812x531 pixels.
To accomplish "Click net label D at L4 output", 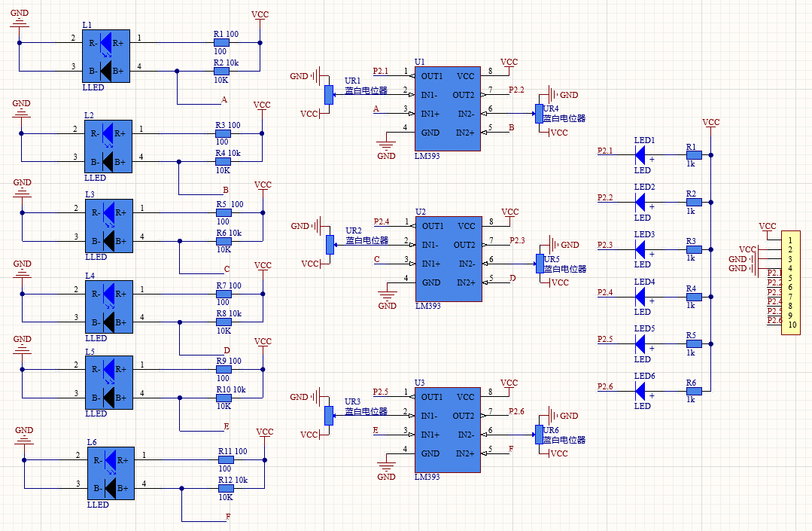I will coord(227,351).
